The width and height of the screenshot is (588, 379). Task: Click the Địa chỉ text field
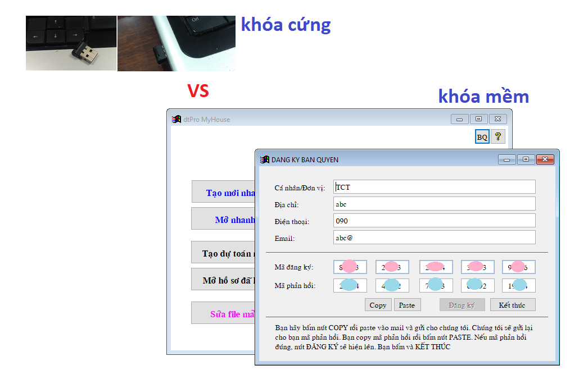(434, 204)
